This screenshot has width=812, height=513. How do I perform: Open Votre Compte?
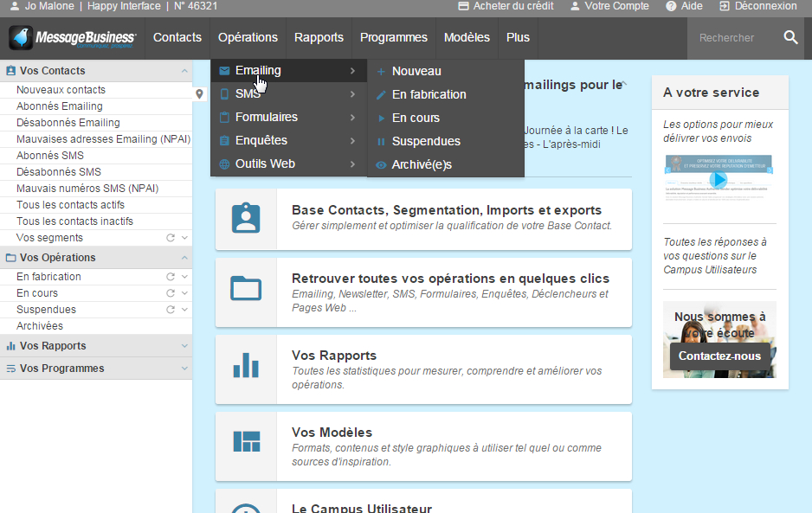click(609, 6)
